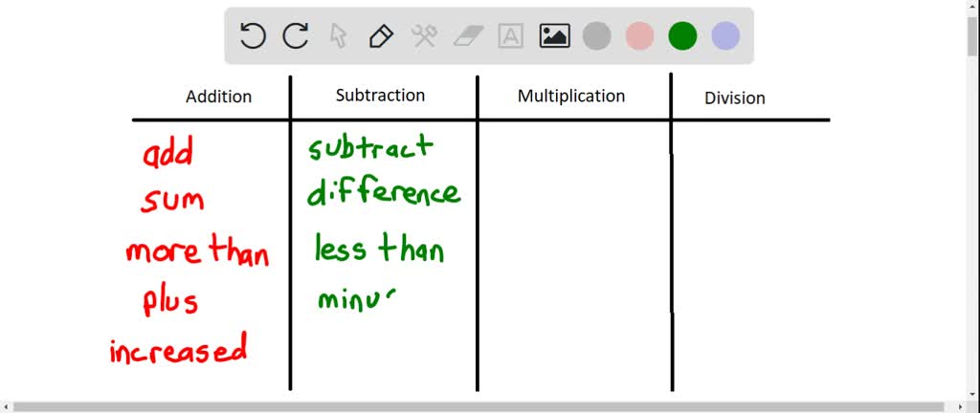Click the vertical scrollbar down arrow
The height and width of the screenshot is (413, 980).
pos(971,391)
